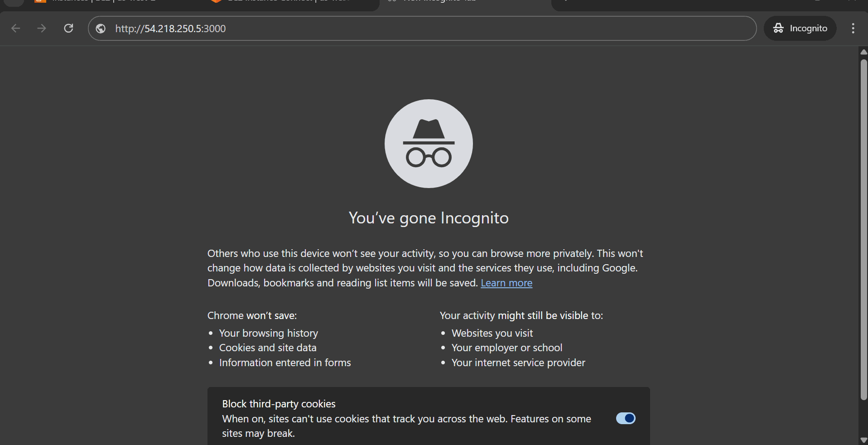
Task: Click the scrollbar up arrow
Action: point(863,52)
